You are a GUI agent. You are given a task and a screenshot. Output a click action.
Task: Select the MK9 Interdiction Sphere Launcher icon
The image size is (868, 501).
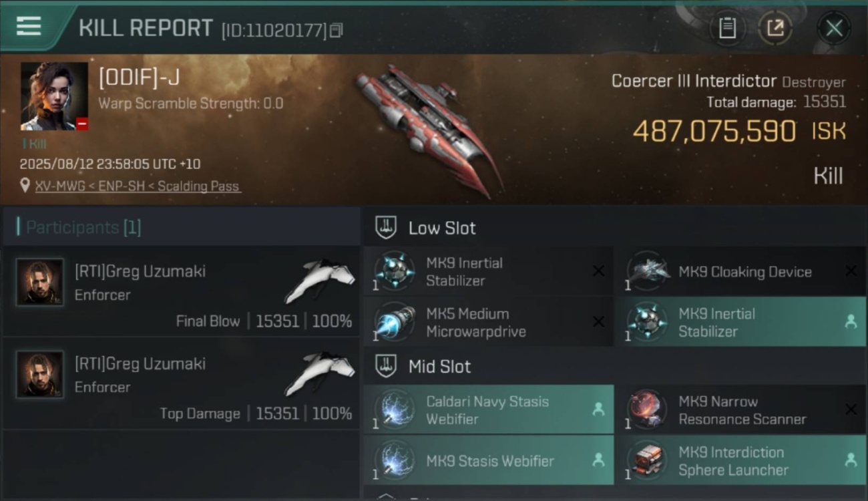tap(647, 461)
